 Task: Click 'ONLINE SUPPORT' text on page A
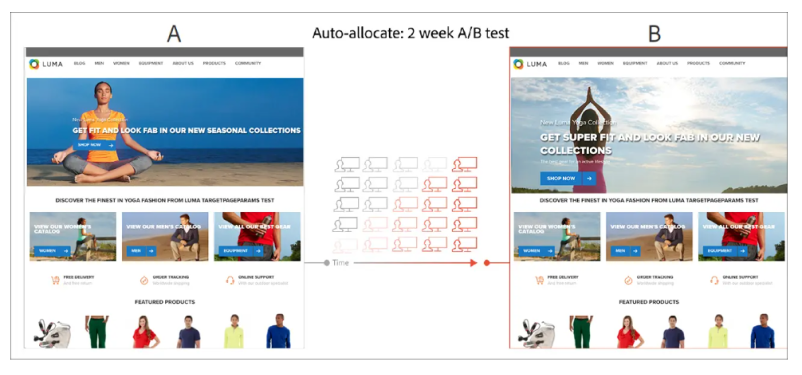[256, 277]
